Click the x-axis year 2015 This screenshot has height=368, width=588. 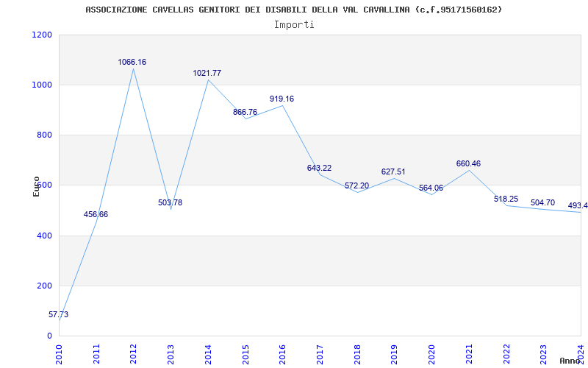point(245,354)
